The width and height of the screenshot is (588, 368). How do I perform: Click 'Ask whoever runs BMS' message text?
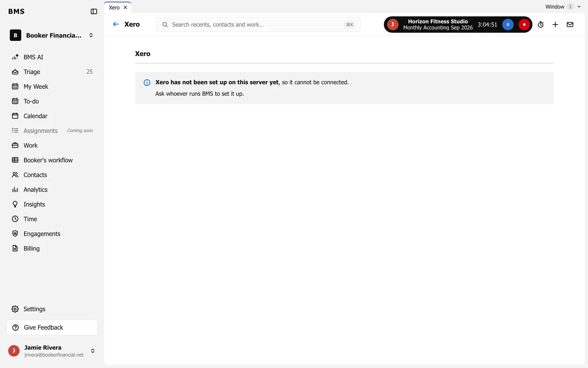point(200,94)
